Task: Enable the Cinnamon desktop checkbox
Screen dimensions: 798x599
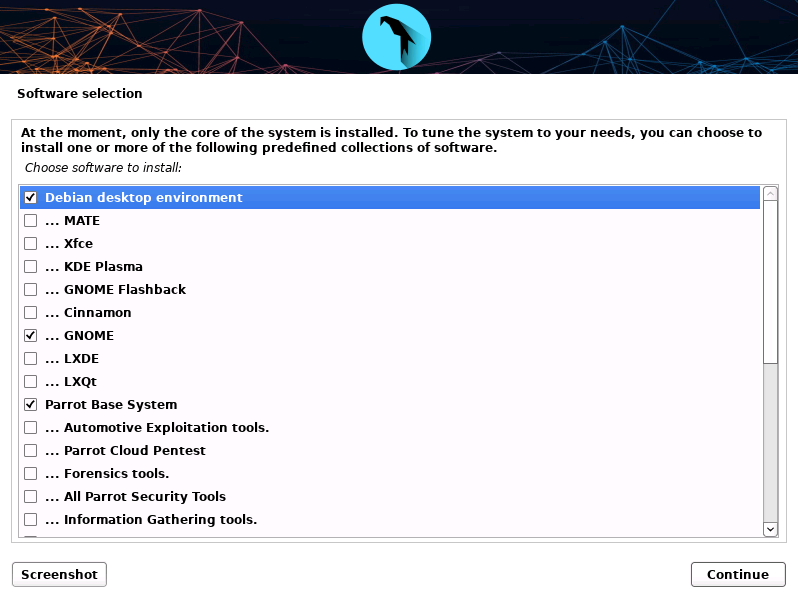Action: pyautogui.click(x=31, y=312)
